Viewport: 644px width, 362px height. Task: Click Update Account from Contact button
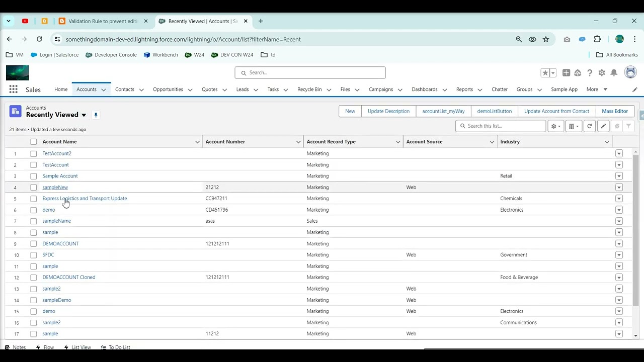tap(556, 111)
